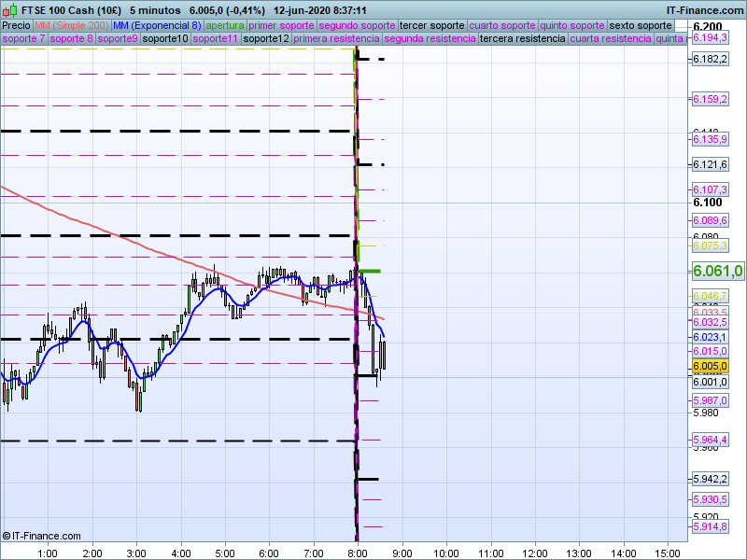Click the 6.135,9 price axis tag
The image size is (747, 560).
coord(710,139)
